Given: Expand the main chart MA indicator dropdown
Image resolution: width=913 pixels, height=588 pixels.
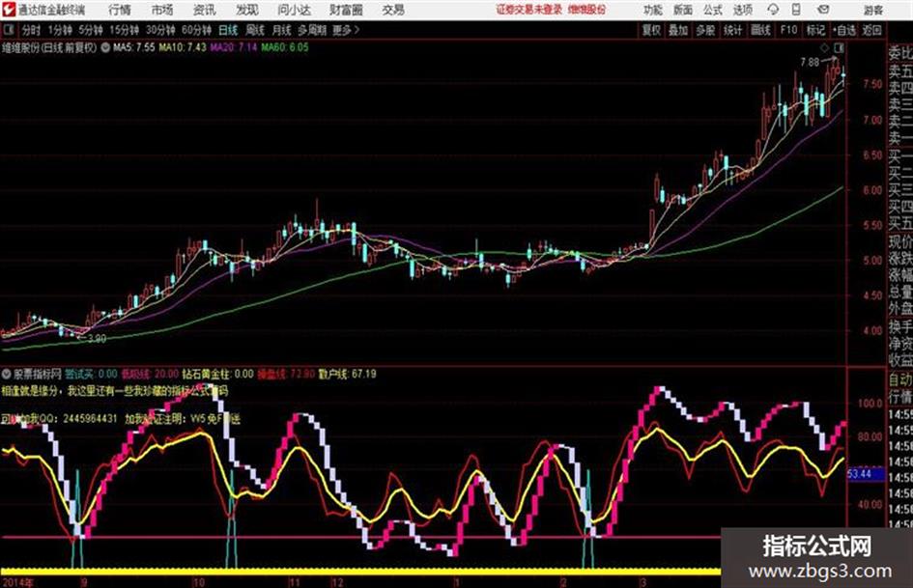Looking at the screenshot, I should [105, 47].
